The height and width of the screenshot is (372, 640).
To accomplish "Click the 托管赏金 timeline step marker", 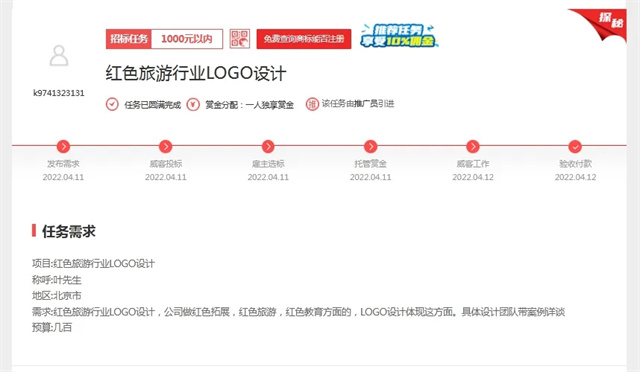I will [x=371, y=146].
